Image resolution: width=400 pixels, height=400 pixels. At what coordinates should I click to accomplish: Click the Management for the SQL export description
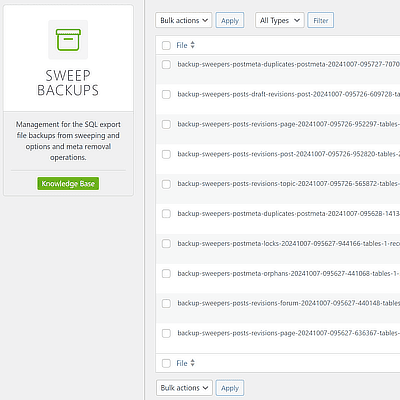tap(68, 141)
